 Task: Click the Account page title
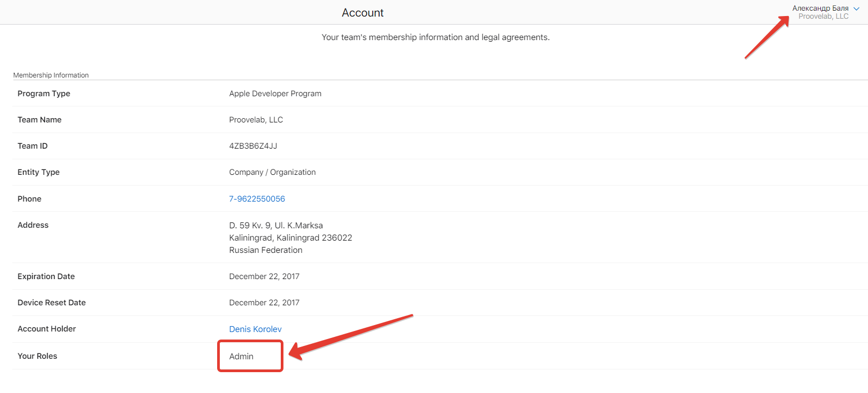coord(363,13)
